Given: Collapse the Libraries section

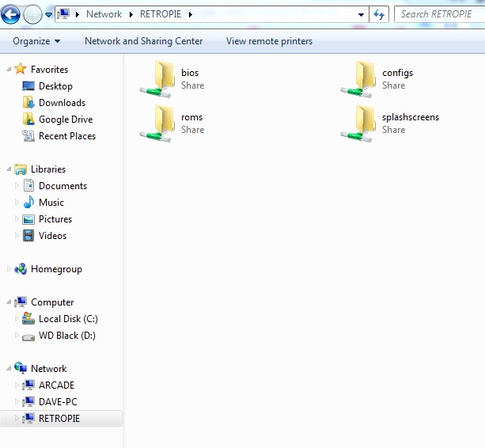Looking at the screenshot, I should [x=9, y=169].
